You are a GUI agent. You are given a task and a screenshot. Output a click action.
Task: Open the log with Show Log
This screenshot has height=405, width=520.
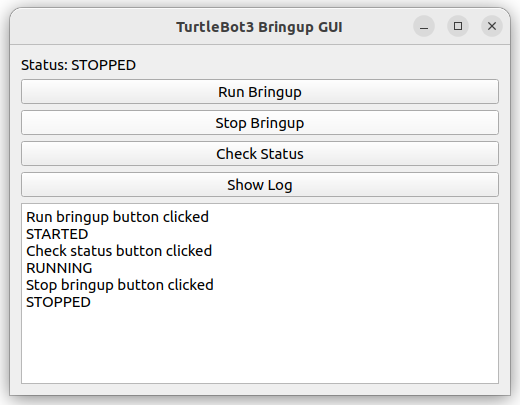260,185
